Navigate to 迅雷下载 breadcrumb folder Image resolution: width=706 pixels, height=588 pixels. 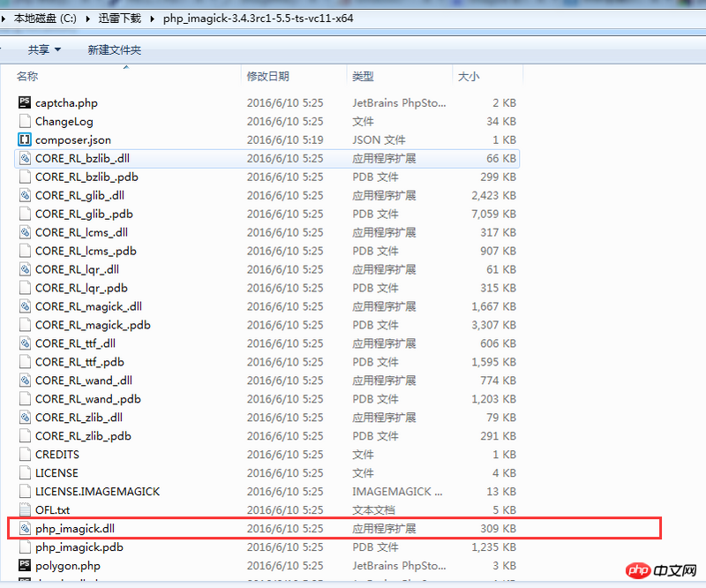[x=120, y=19]
